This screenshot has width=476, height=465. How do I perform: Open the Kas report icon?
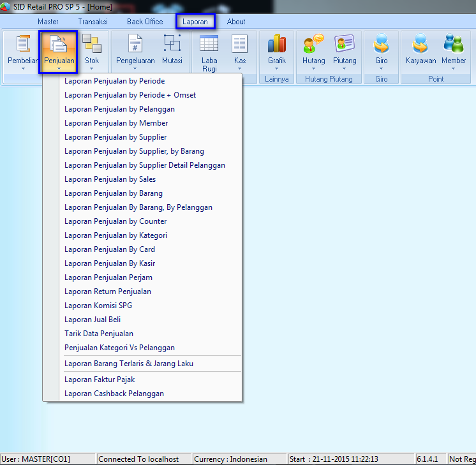tap(239, 44)
